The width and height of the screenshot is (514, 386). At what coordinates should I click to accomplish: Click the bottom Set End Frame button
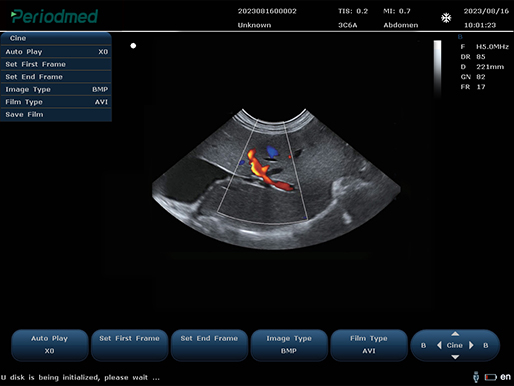[x=209, y=345]
